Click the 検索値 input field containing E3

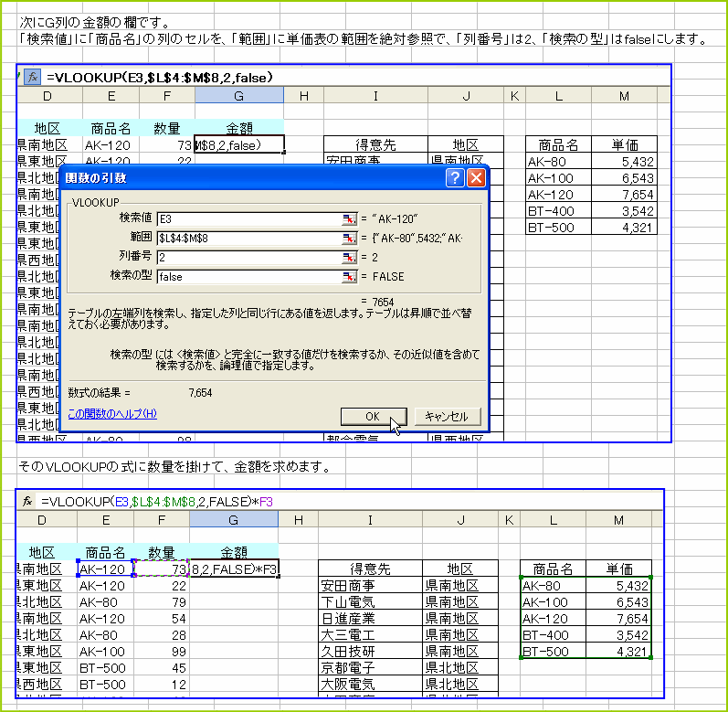(x=249, y=218)
